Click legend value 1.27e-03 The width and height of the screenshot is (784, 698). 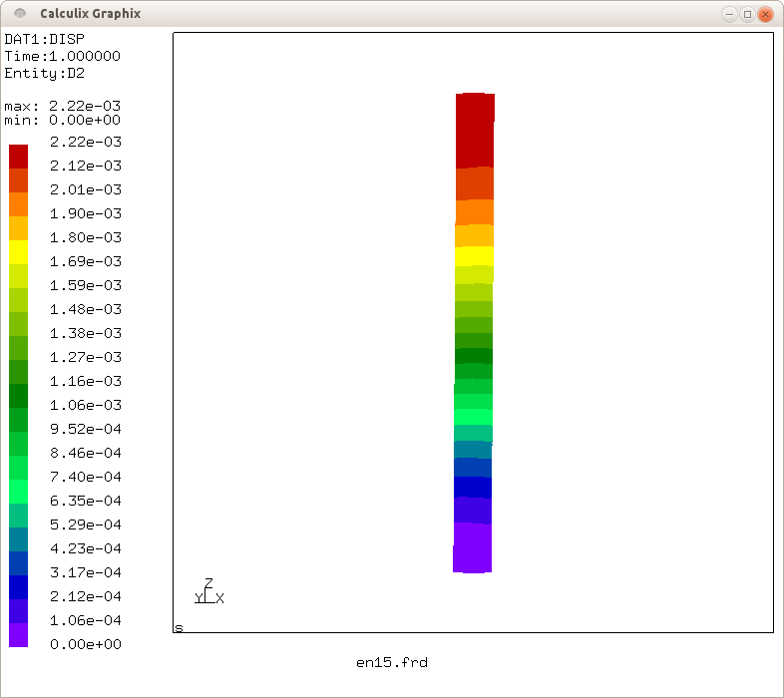(x=86, y=358)
